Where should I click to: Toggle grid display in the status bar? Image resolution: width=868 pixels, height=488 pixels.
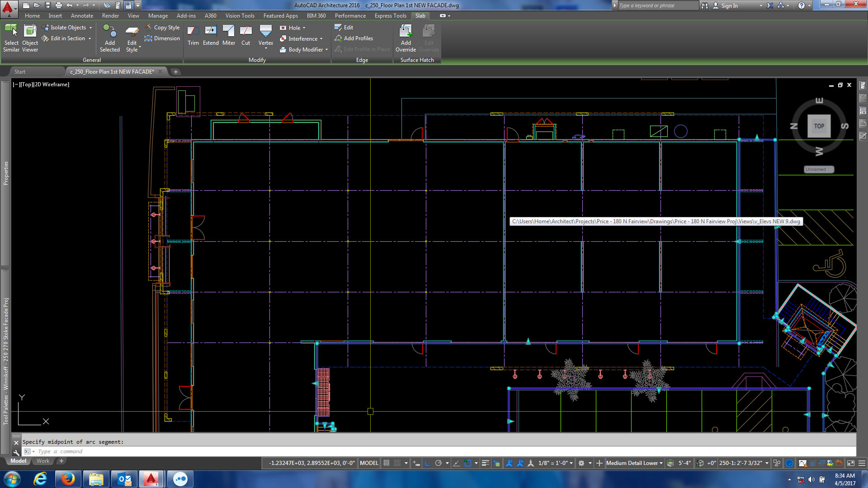coord(387,463)
